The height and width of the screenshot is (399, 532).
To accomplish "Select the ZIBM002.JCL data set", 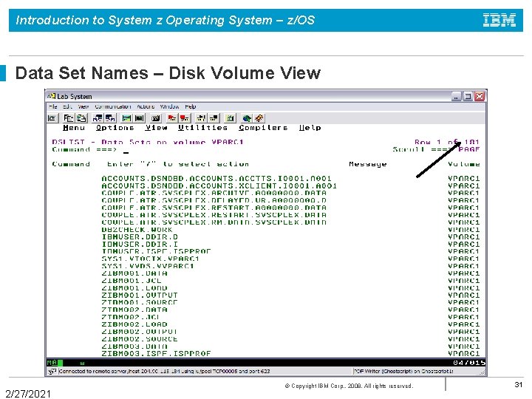I will coord(131,317).
